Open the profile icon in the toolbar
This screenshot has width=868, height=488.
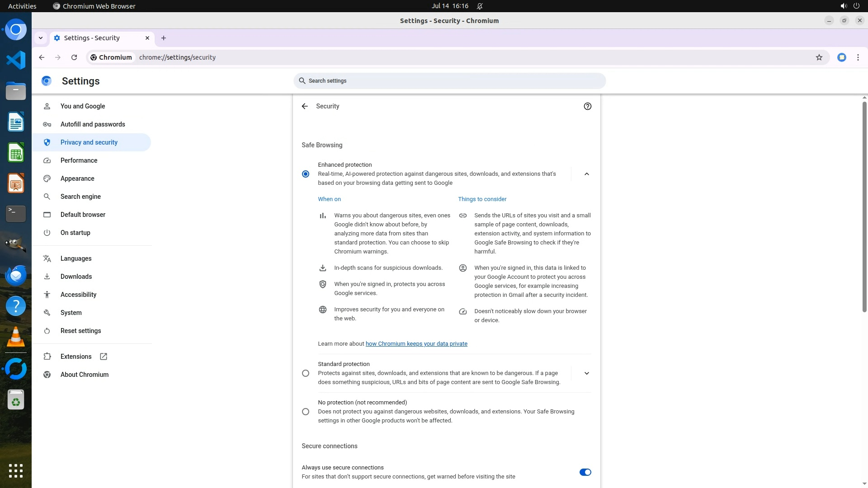pos(841,57)
